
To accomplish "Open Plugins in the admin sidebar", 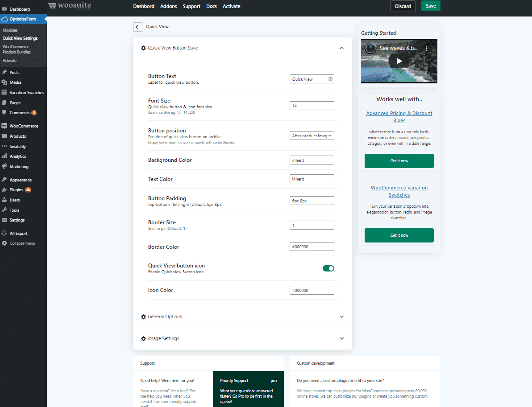I will pyautogui.click(x=17, y=190).
